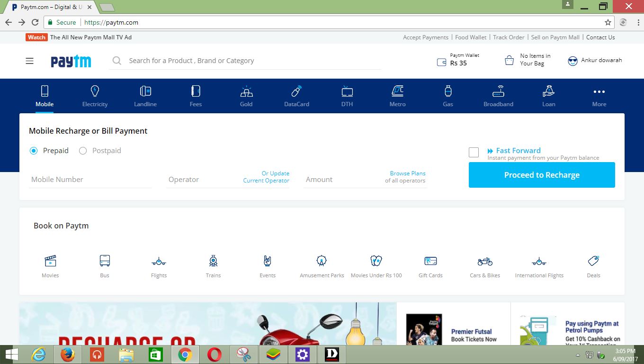Screen dimensions: 644x364
Task: Open the Flights booking icon
Action: pos(159,261)
